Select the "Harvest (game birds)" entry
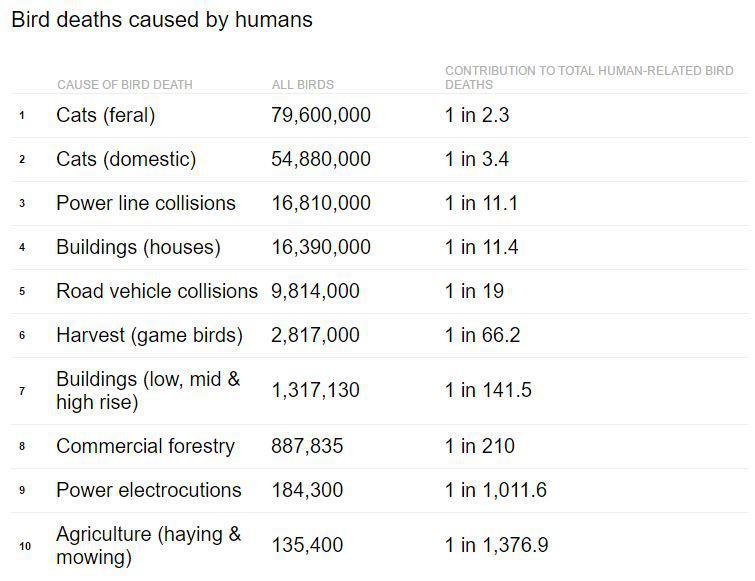The height and width of the screenshot is (581, 755). (149, 335)
